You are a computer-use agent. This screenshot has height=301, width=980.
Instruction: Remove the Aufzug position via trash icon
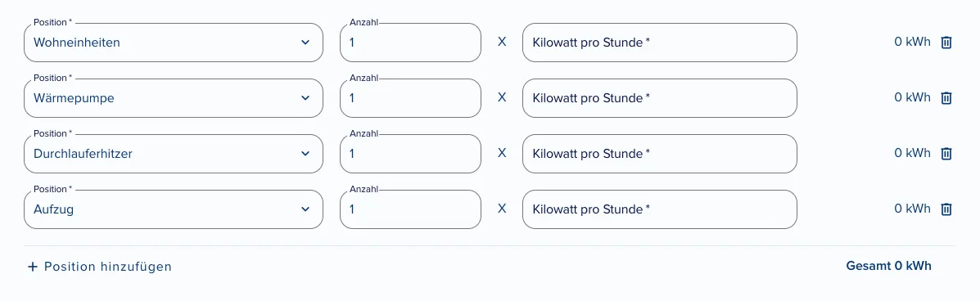click(946, 209)
